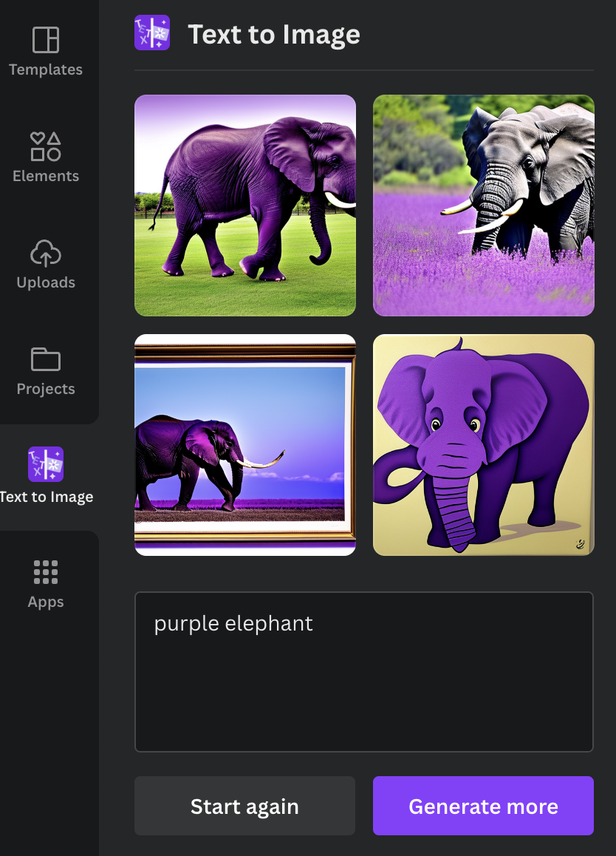The width and height of the screenshot is (616, 856).
Task: Click the Text to Image panel title
Action: (274, 35)
